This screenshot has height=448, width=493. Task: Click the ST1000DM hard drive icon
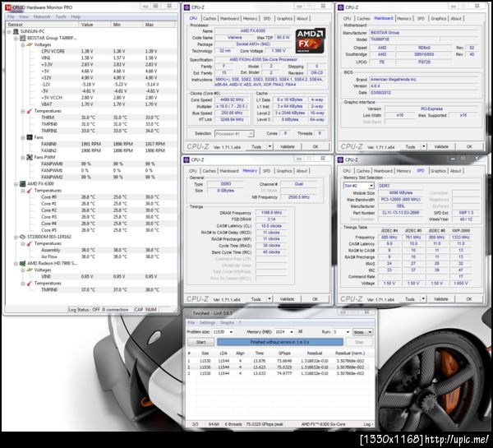coord(23,237)
